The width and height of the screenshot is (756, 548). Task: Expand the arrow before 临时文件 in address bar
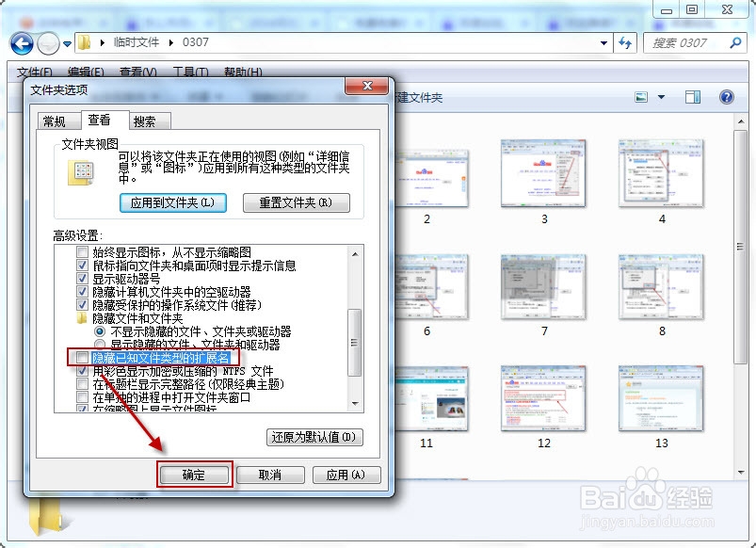tap(103, 42)
